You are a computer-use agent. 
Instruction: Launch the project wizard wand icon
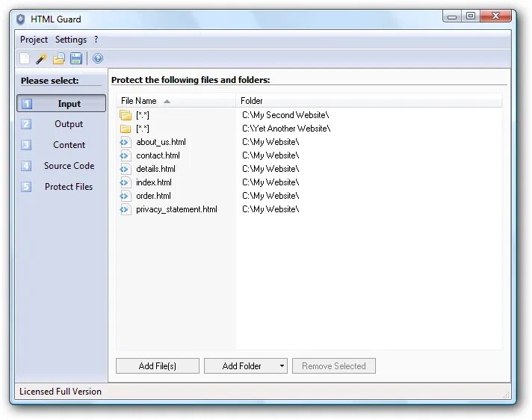[x=41, y=58]
